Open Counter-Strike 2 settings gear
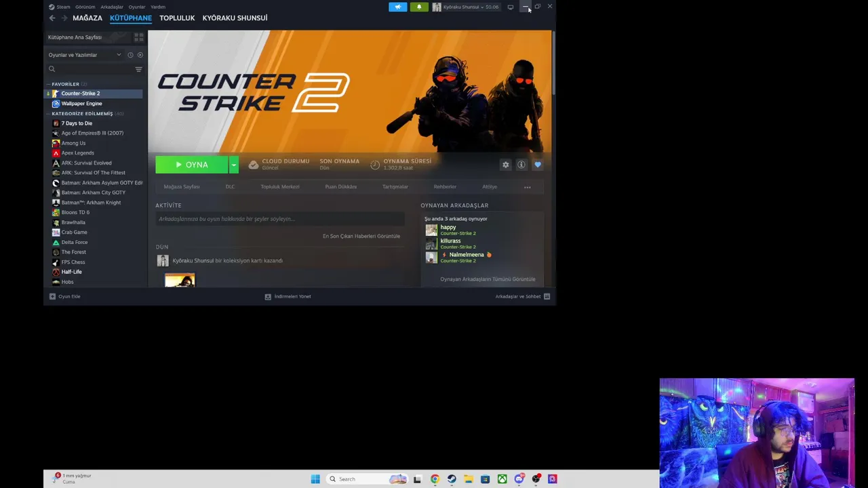Image resolution: width=868 pixels, height=488 pixels. click(x=505, y=165)
